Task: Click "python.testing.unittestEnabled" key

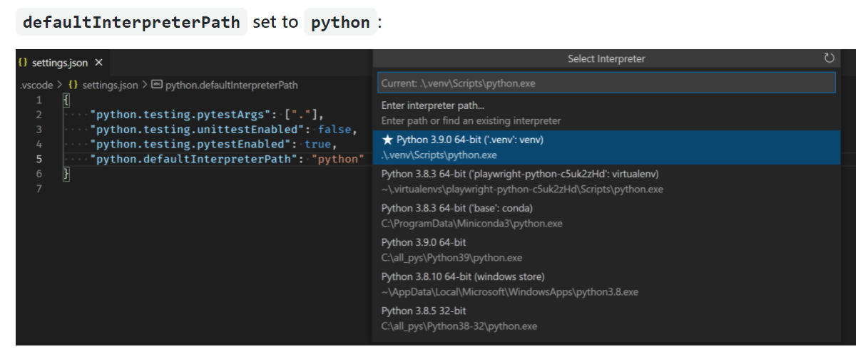Action: pos(198,130)
